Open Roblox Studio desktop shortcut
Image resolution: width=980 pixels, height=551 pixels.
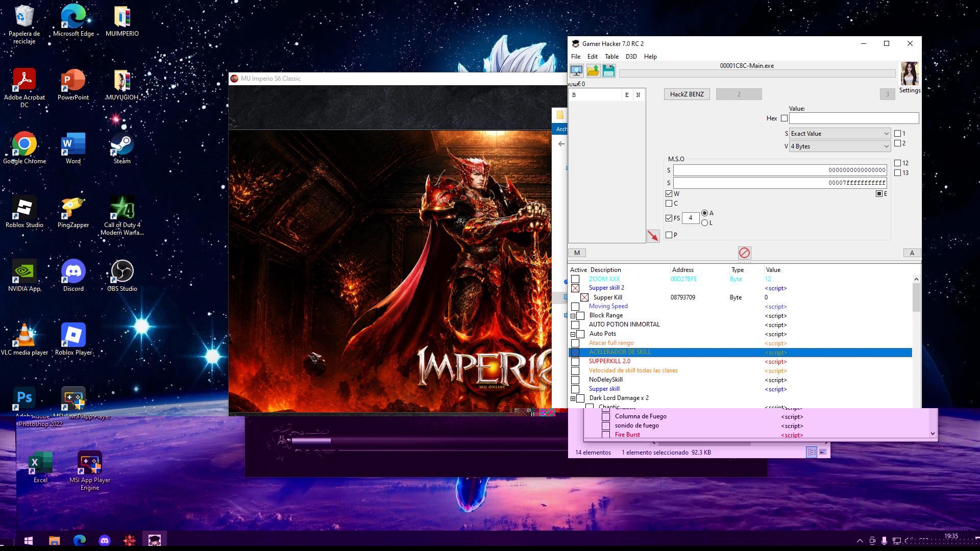click(24, 212)
